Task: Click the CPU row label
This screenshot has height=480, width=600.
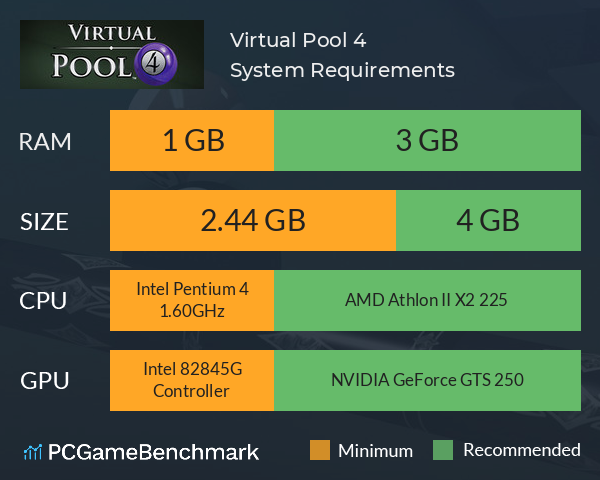Action: pyautogui.click(x=43, y=301)
